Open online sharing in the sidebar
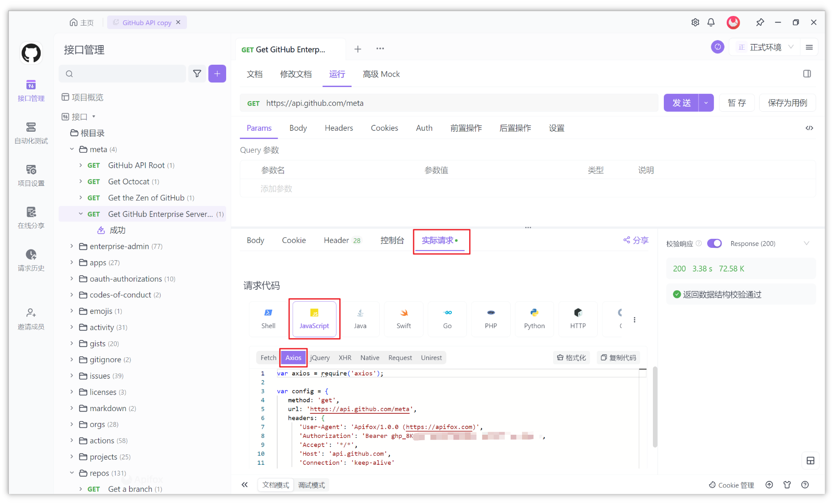 (x=31, y=217)
